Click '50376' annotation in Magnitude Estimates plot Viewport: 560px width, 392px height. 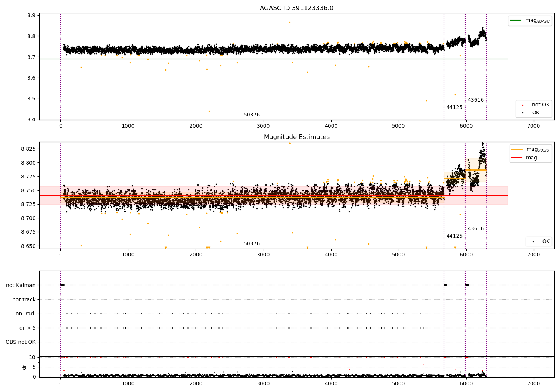click(x=252, y=244)
